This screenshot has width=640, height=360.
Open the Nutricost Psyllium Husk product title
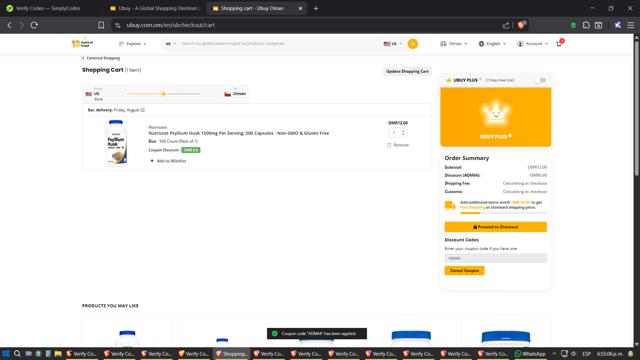click(238, 133)
